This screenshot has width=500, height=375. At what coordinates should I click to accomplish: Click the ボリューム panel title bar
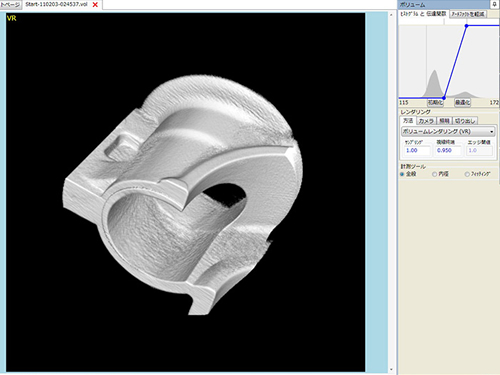[445, 4]
